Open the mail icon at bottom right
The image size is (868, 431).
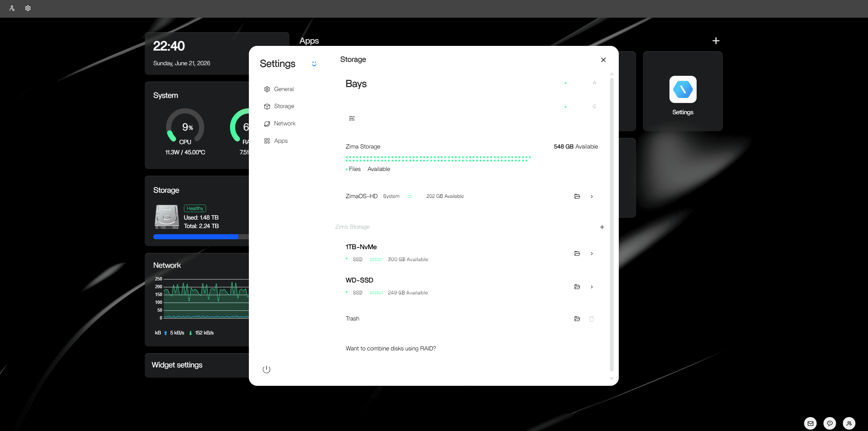[x=811, y=423]
